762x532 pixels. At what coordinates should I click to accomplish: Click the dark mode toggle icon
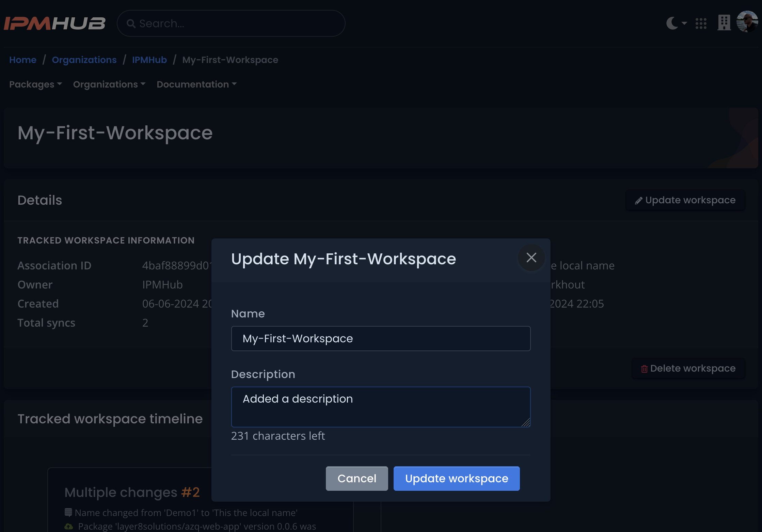[673, 23]
